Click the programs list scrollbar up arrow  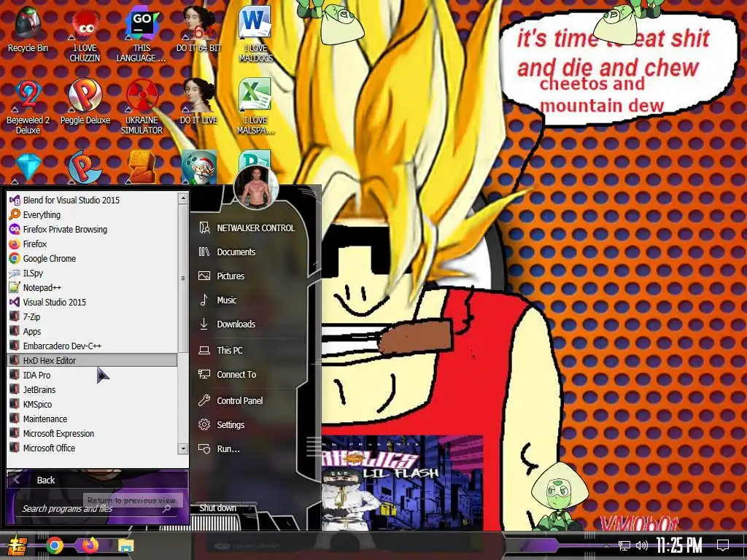tap(183, 198)
